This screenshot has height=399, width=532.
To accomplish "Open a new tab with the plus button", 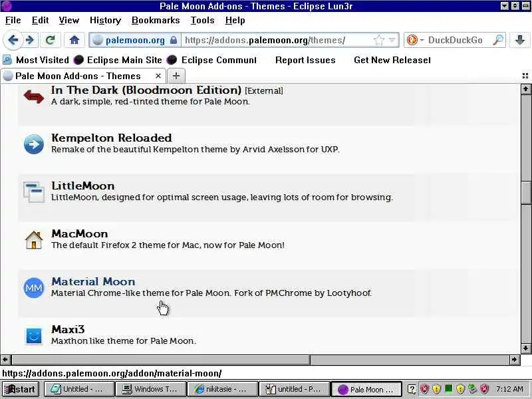I will click(176, 76).
